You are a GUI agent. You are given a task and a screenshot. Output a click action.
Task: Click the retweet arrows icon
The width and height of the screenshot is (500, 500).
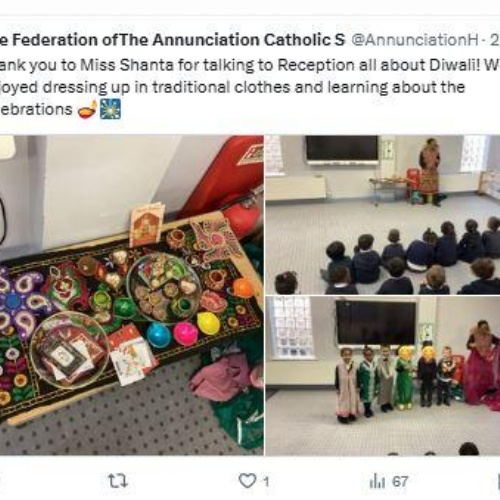click(118, 481)
